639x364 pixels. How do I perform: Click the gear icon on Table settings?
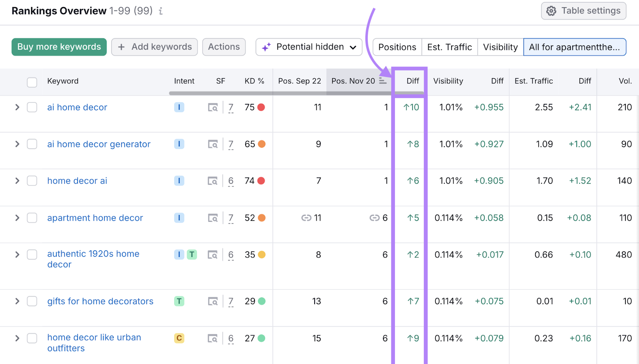pos(551,11)
